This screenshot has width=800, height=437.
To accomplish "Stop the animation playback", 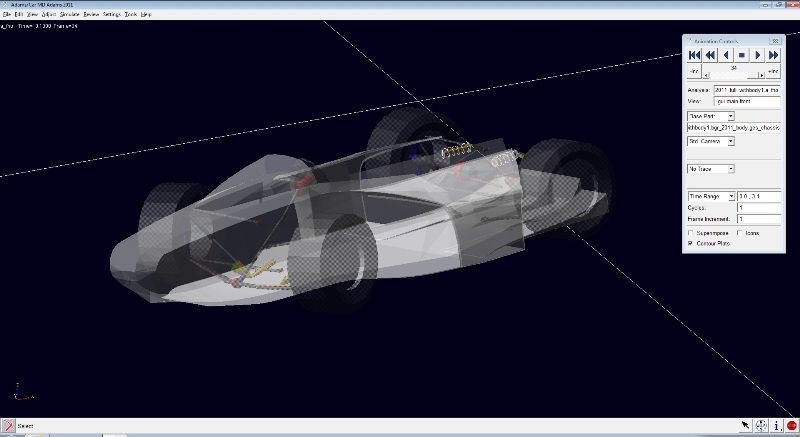I will [x=742, y=55].
